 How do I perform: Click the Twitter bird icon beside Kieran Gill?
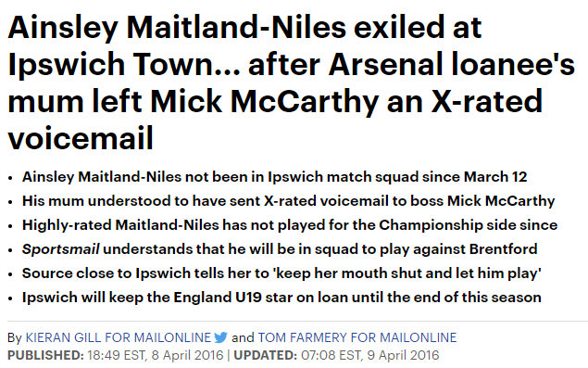pyautogui.click(x=221, y=337)
